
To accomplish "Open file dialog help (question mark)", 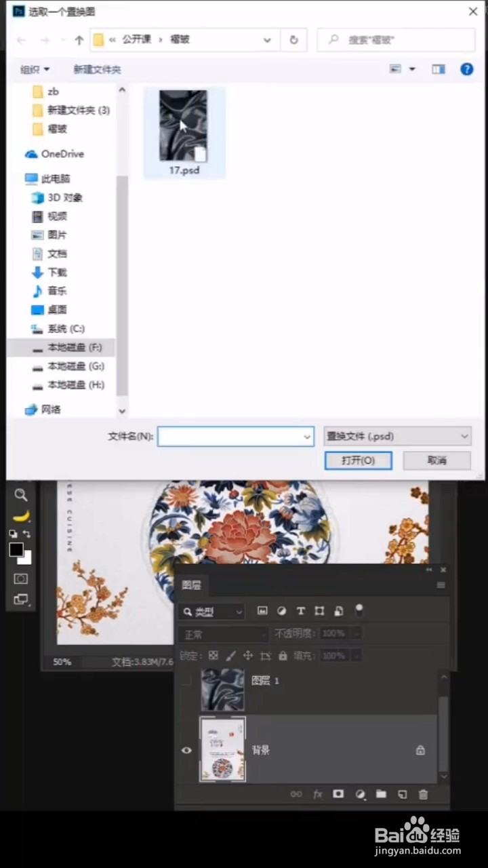I will coord(466,69).
